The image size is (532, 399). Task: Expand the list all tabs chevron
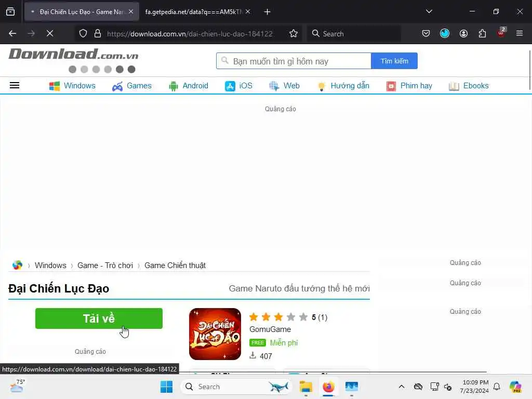(x=429, y=12)
